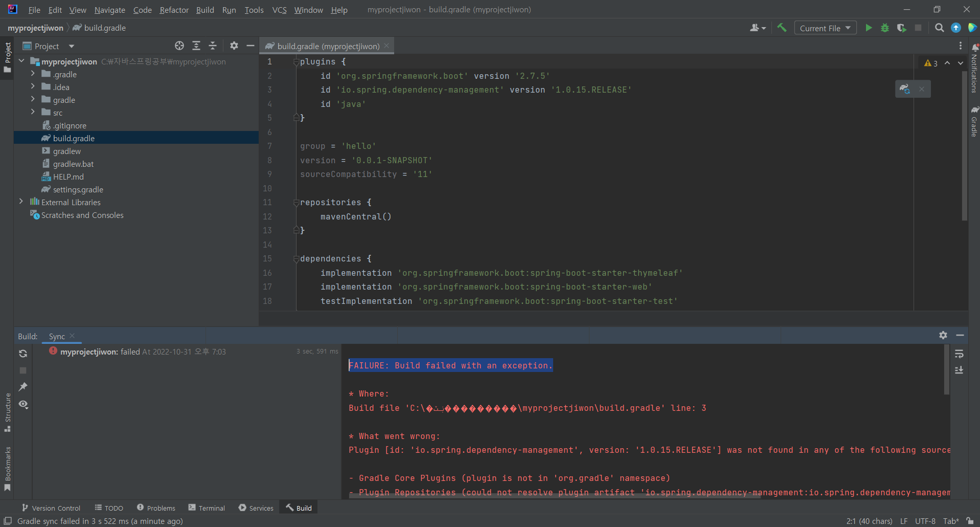Viewport: 980px width, 527px height.
Task: Reload Gradle project sync icon
Action: pos(23,354)
